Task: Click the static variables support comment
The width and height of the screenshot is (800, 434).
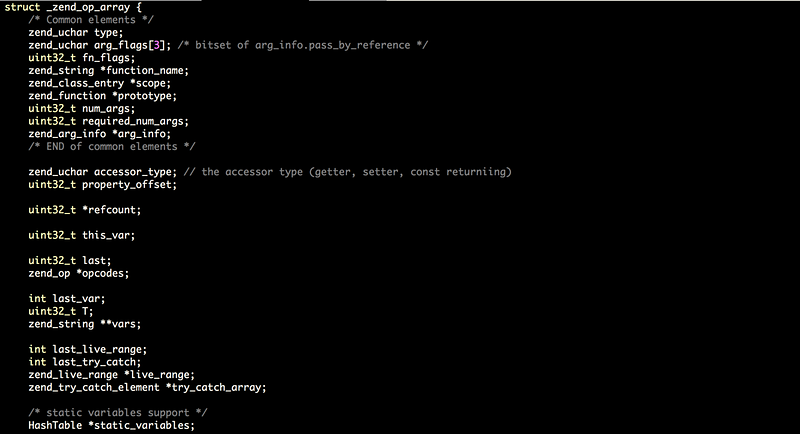Action: point(118,413)
